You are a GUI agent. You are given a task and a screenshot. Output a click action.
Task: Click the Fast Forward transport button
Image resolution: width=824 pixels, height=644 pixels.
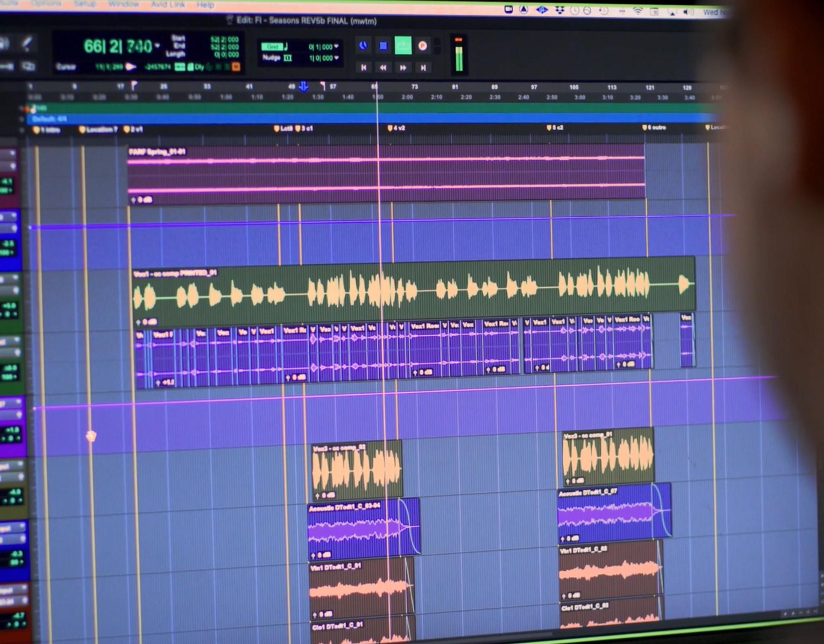[403, 68]
